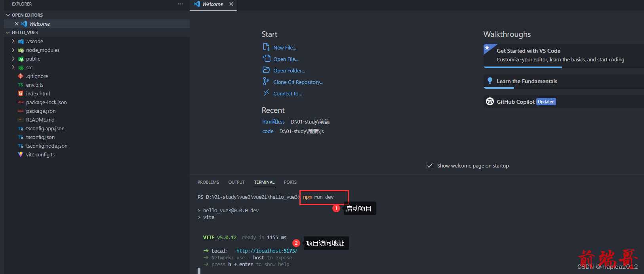Image resolution: width=644 pixels, height=274 pixels.
Task: Open the localhost:5173 link in terminal
Action: (267, 251)
